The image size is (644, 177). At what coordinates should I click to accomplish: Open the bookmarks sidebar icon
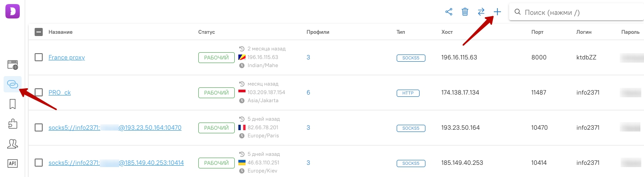tap(13, 104)
